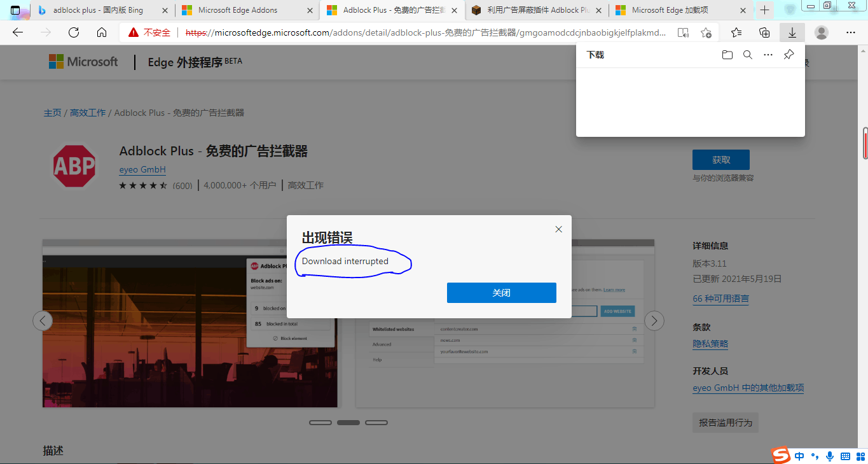
Task: Click the Microsoft logo in the page header
Action: click(83, 62)
